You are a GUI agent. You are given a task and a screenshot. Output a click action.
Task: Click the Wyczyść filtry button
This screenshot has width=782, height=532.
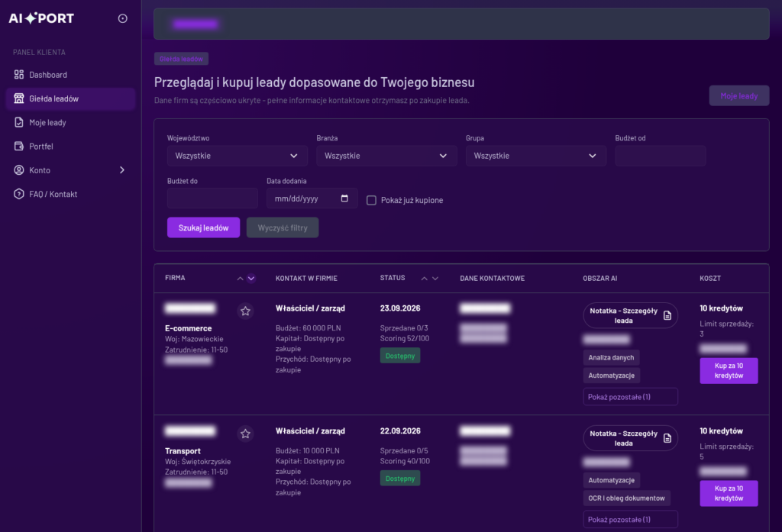pyautogui.click(x=283, y=227)
